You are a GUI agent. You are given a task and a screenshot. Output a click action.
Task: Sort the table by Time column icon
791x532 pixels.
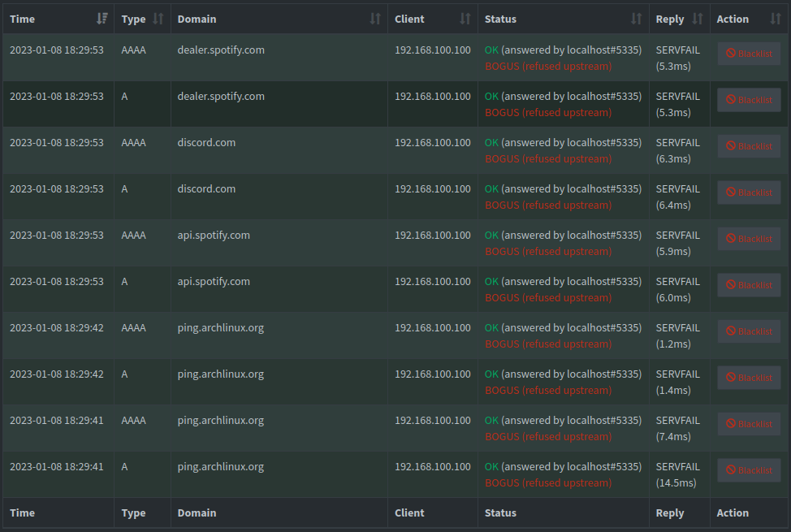coord(102,19)
